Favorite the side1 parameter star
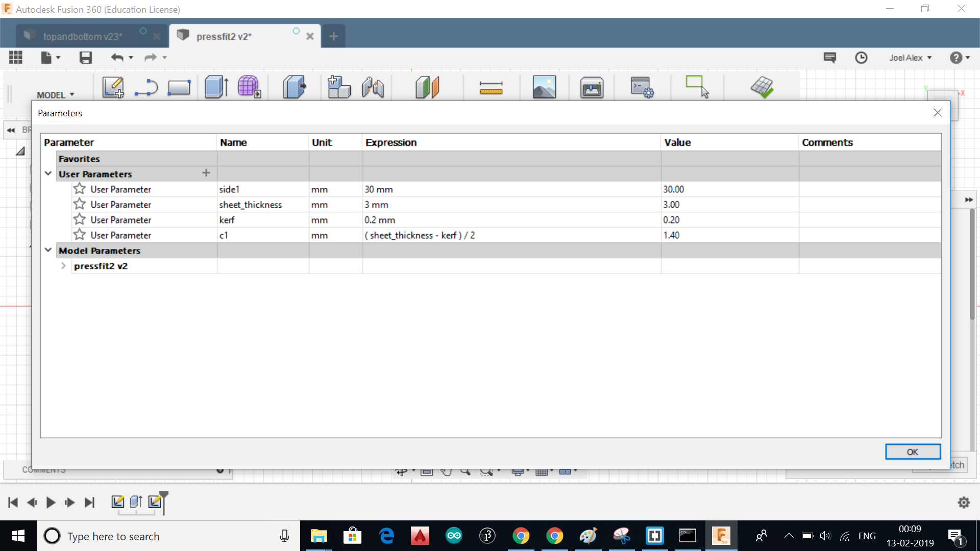Image resolution: width=980 pixels, height=551 pixels. pyautogui.click(x=80, y=189)
